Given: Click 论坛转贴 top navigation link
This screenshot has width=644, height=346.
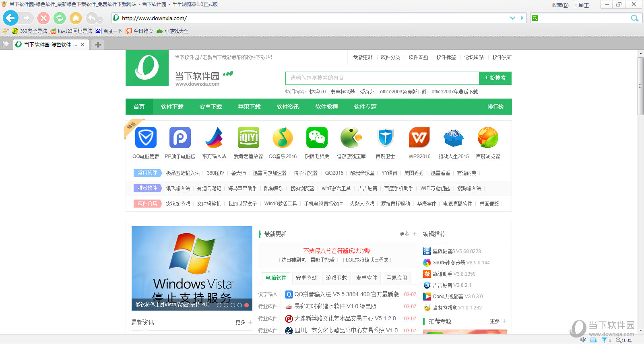Looking at the screenshot, I should [474, 57].
